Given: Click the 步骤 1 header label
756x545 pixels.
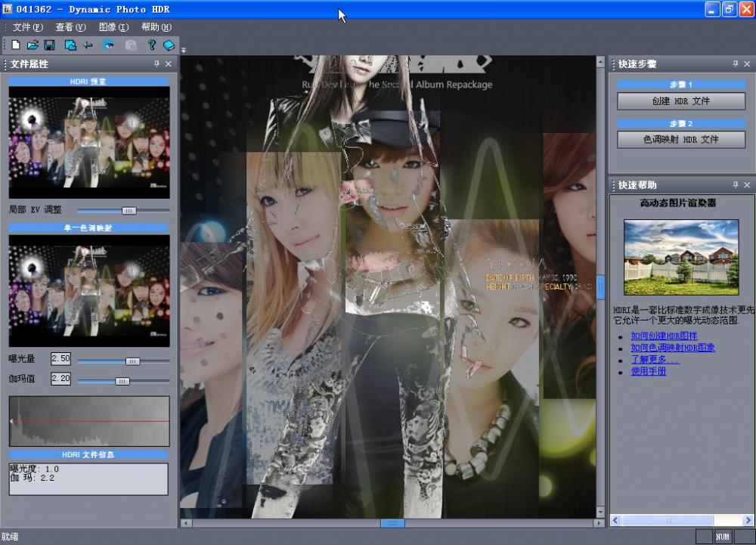Looking at the screenshot, I should pos(681,85).
